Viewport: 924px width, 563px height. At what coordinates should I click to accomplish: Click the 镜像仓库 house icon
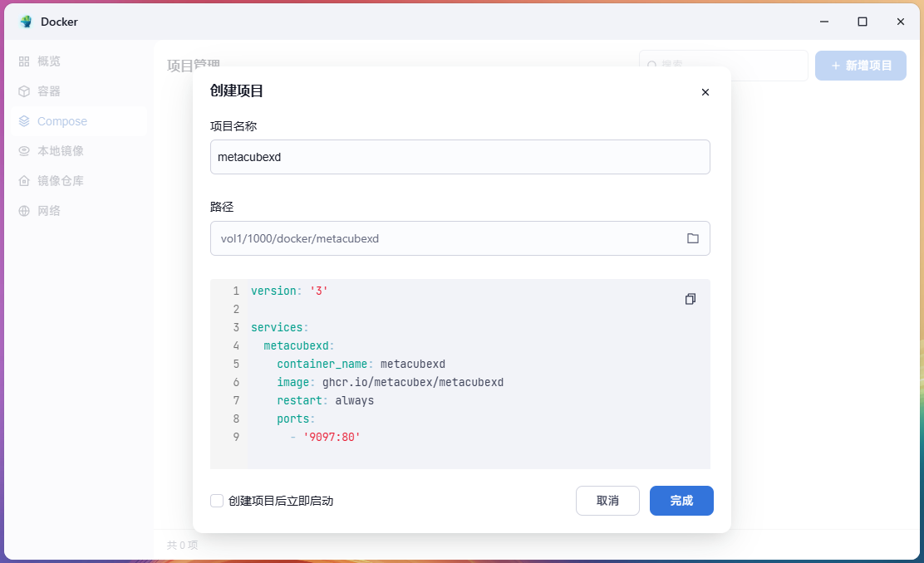(x=24, y=181)
